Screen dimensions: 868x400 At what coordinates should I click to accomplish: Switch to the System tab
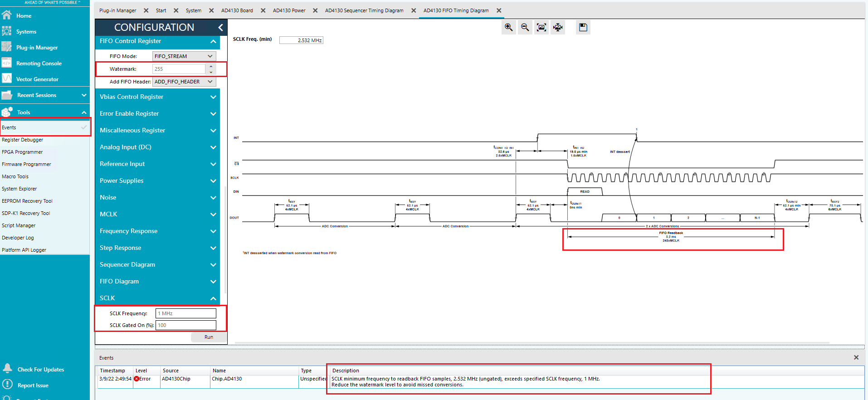pyautogui.click(x=194, y=10)
